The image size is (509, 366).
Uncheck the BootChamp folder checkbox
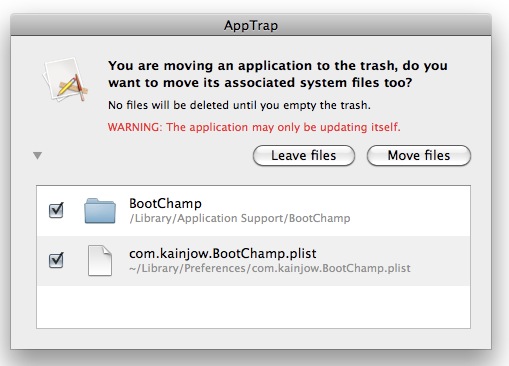56,210
